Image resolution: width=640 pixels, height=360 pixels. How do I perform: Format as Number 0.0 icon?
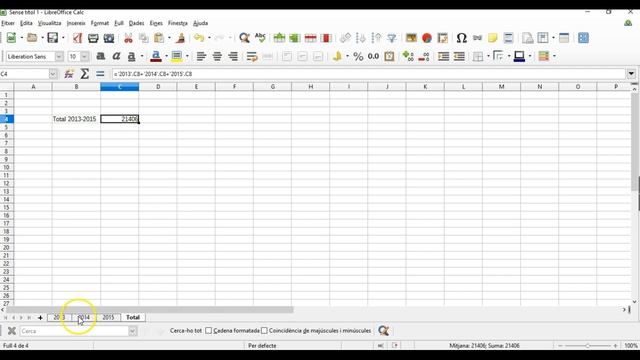coord(373,56)
